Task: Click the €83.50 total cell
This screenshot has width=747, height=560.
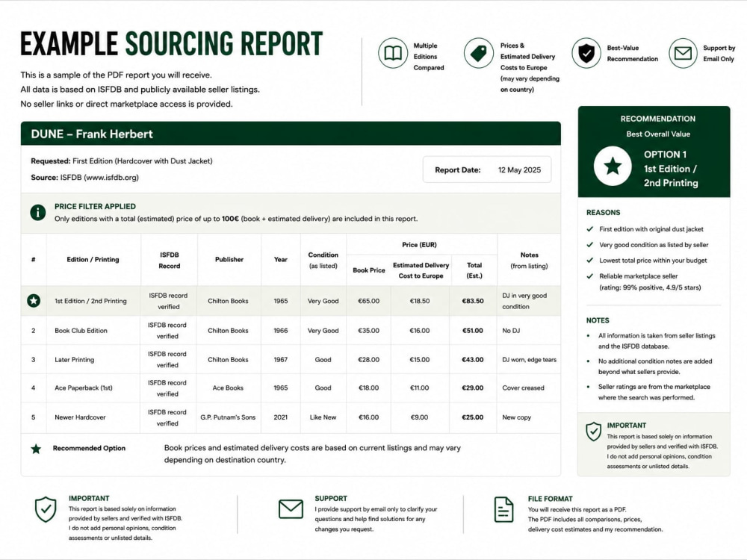Action: point(473,301)
